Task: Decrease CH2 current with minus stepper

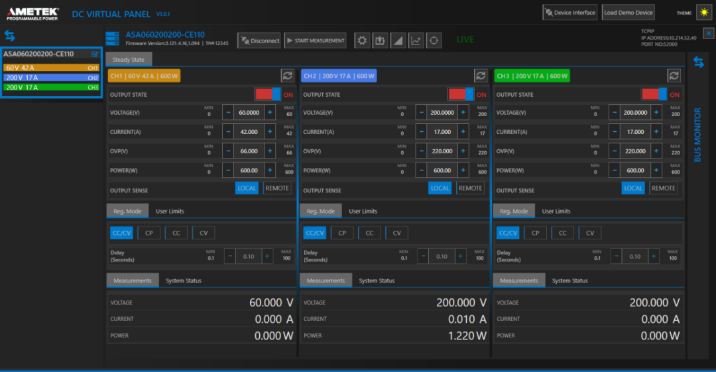Action: pyautogui.click(x=421, y=131)
